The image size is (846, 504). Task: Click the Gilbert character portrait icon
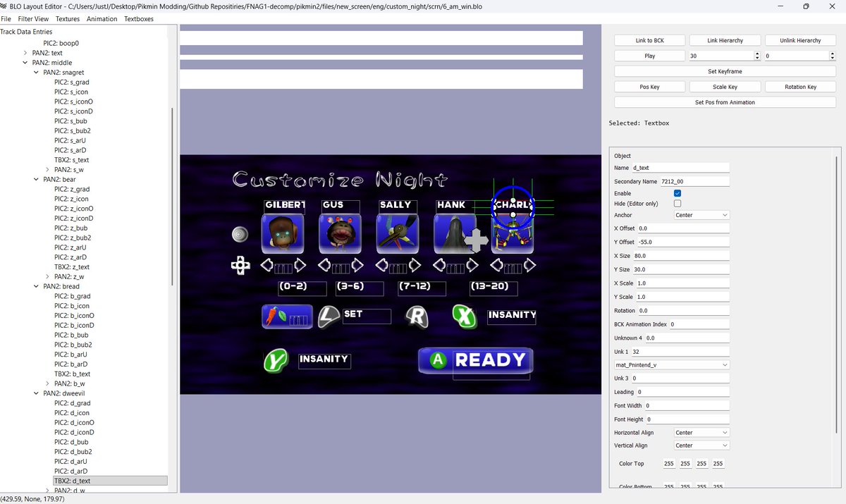pyautogui.click(x=283, y=234)
